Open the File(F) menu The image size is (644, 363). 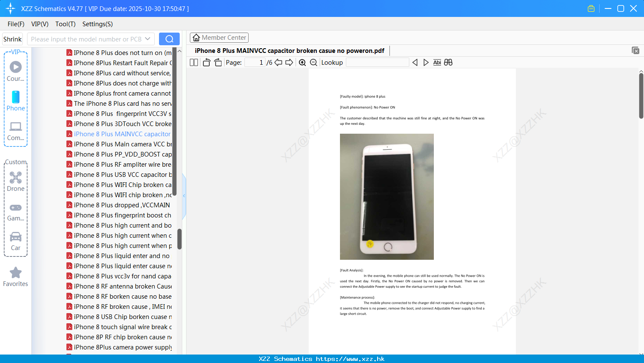click(x=16, y=24)
